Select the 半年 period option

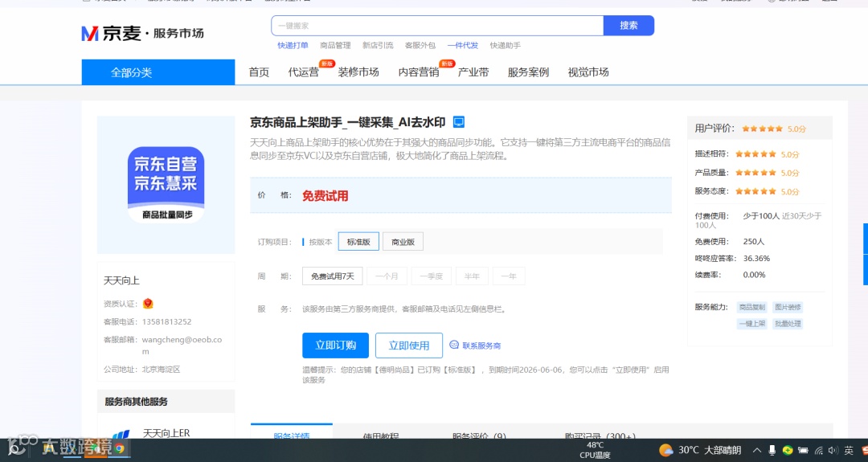pos(473,276)
